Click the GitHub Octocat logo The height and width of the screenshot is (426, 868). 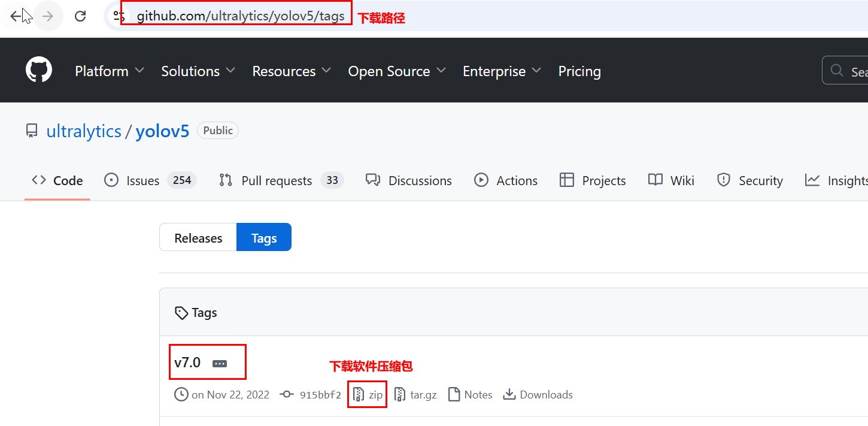39,71
